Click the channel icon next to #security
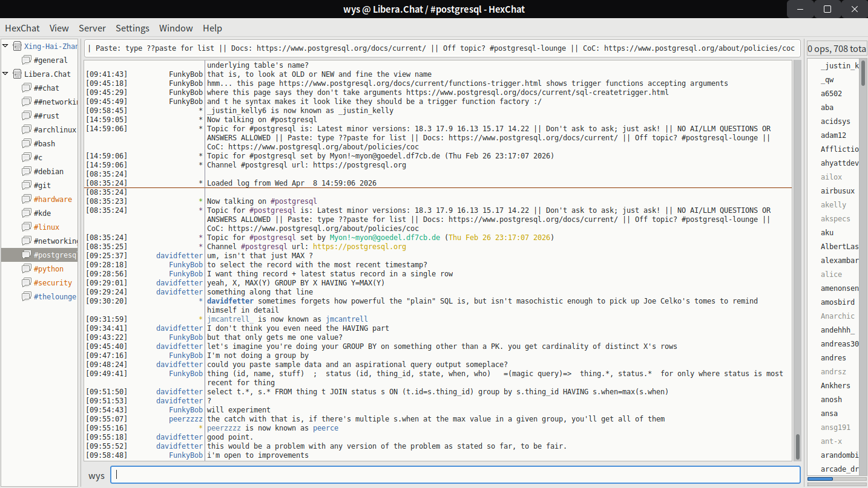Screen dimensions: 868x488 [x=26, y=282]
